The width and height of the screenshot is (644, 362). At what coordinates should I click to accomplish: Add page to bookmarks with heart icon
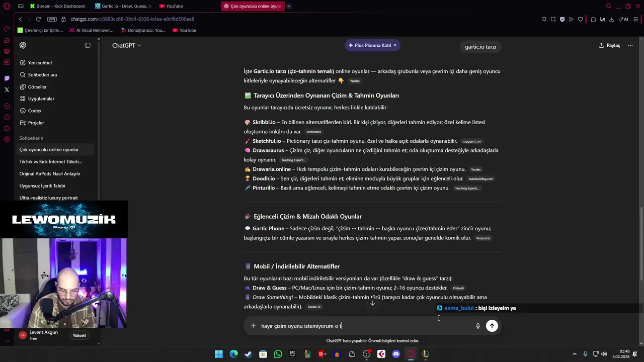pyautogui.click(x=580, y=19)
